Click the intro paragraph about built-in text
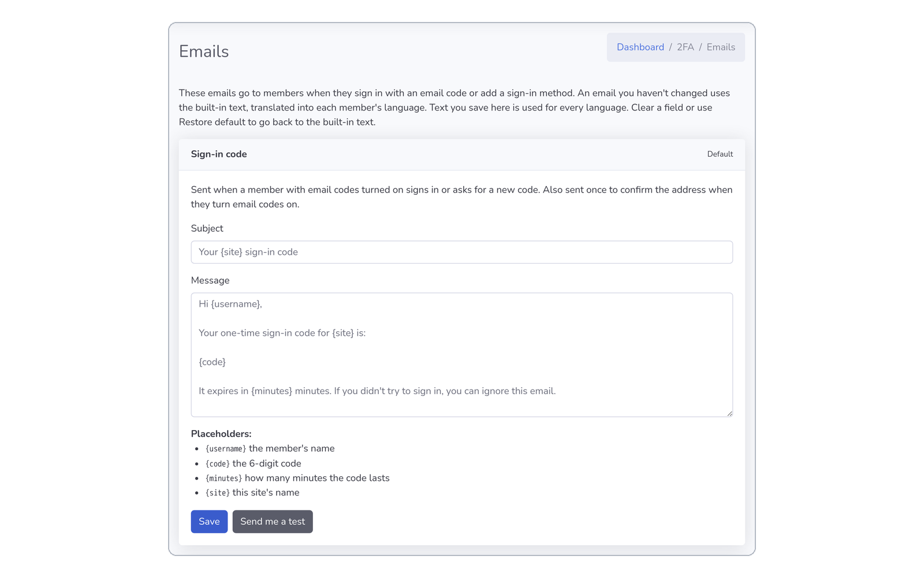The height and width of the screenshot is (578, 924). [454, 108]
